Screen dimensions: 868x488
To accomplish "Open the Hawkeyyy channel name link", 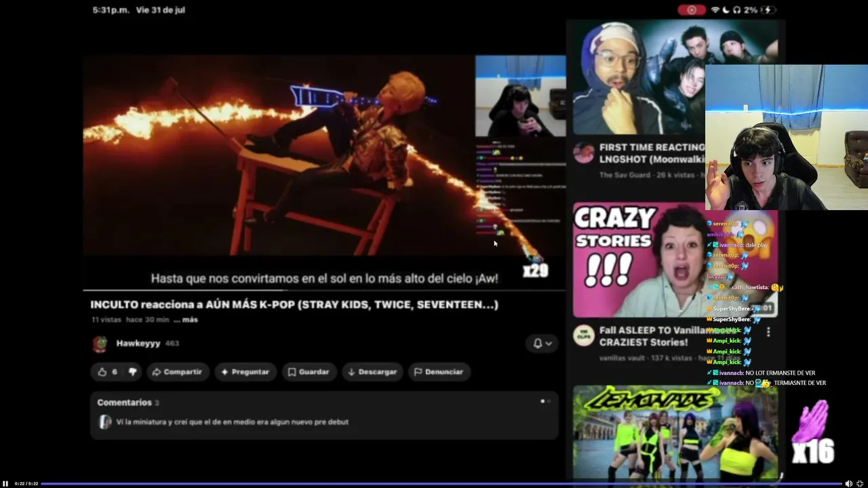I will pyautogui.click(x=138, y=344).
